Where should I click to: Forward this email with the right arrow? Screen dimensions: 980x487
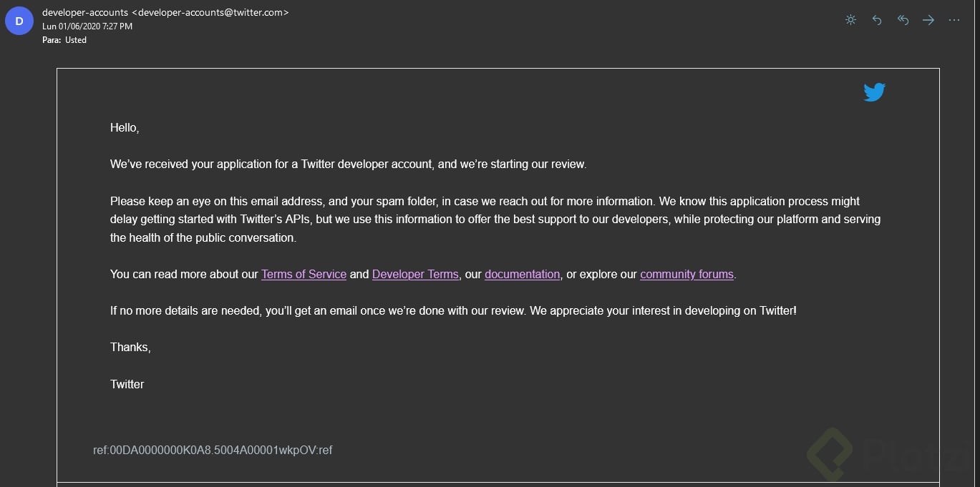point(928,20)
